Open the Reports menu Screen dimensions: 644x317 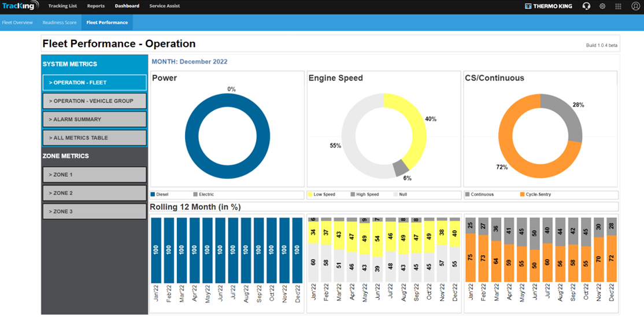pyautogui.click(x=96, y=6)
